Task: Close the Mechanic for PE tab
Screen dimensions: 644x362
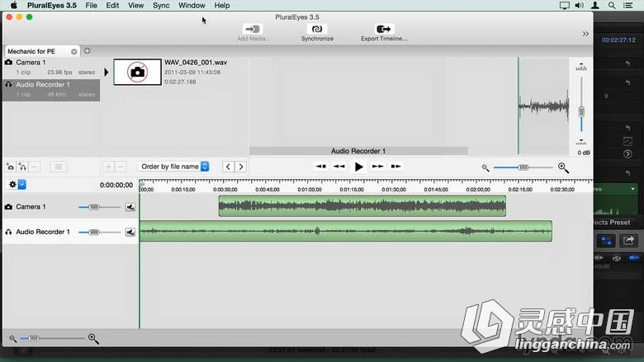Action: coord(74,52)
